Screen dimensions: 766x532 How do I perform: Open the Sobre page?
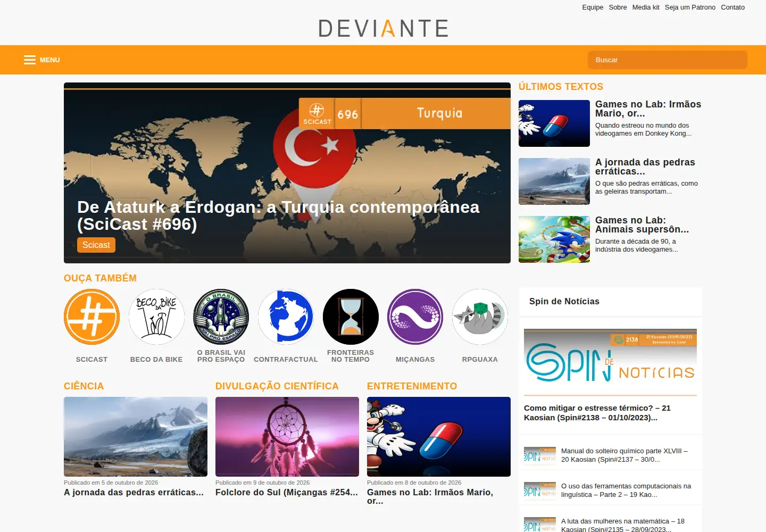(x=618, y=7)
